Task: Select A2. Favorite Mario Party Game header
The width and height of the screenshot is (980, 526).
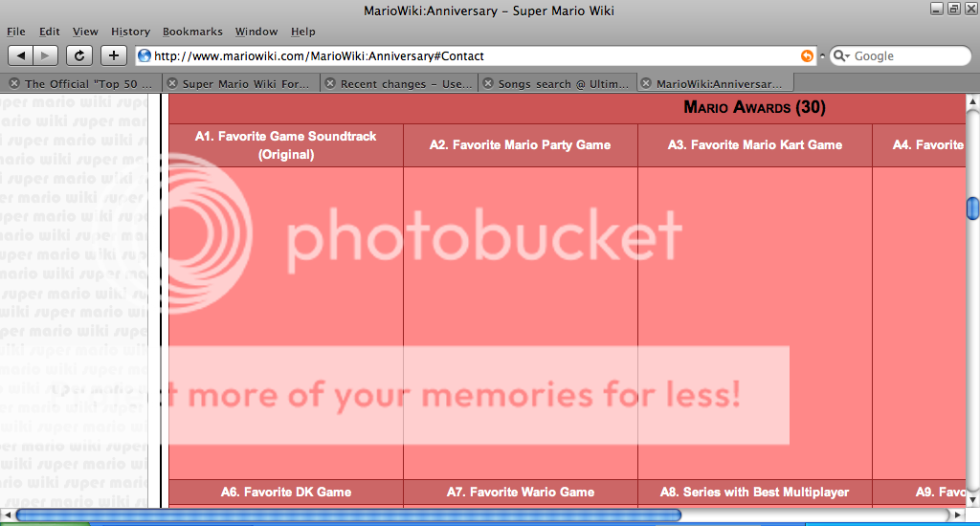Action: (x=520, y=145)
